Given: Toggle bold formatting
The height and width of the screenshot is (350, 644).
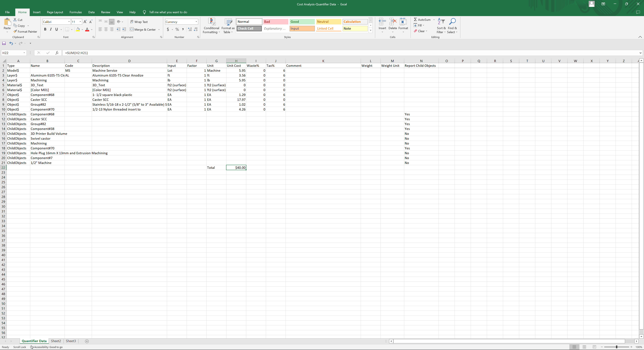Looking at the screenshot, I should [x=45, y=29].
